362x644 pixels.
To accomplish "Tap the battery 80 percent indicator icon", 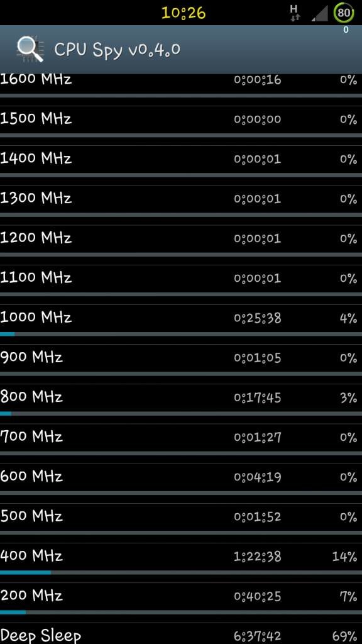I will [x=344, y=13].
